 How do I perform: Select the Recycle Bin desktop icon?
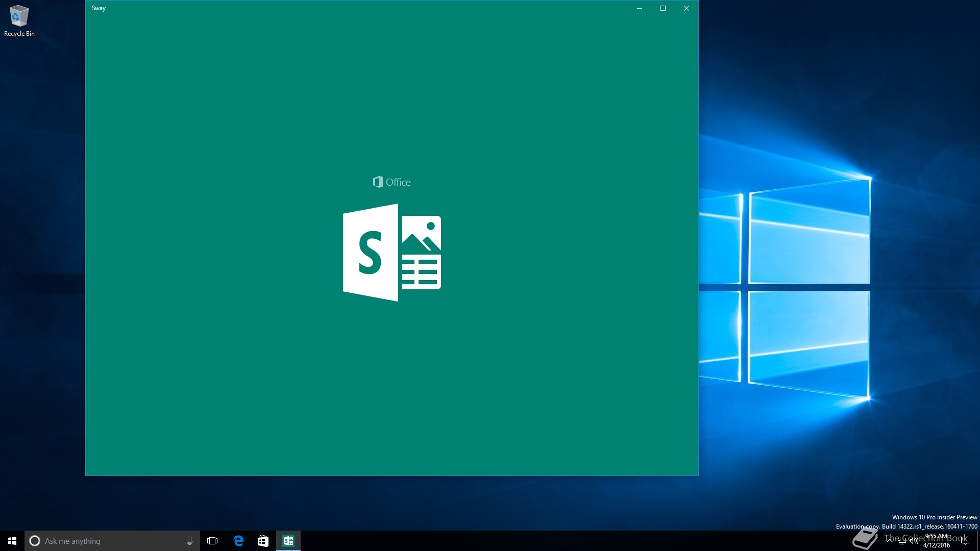click(x=19, y=21)
